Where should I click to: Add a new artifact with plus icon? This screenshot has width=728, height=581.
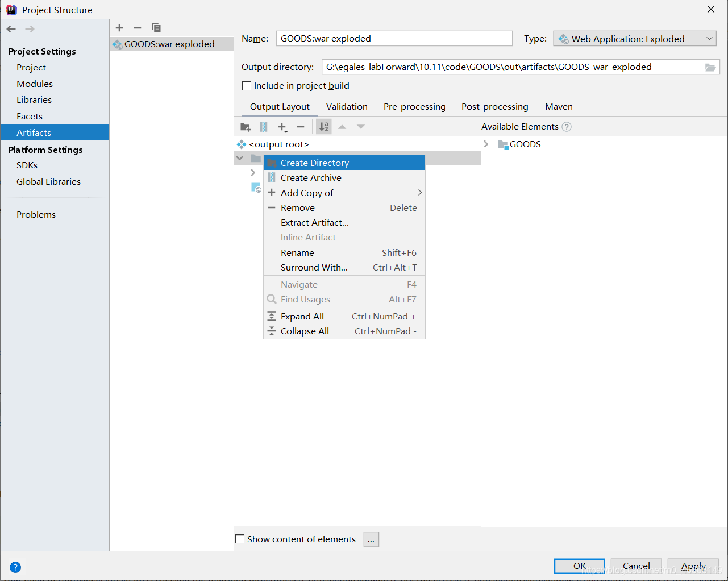coord(119,27)
